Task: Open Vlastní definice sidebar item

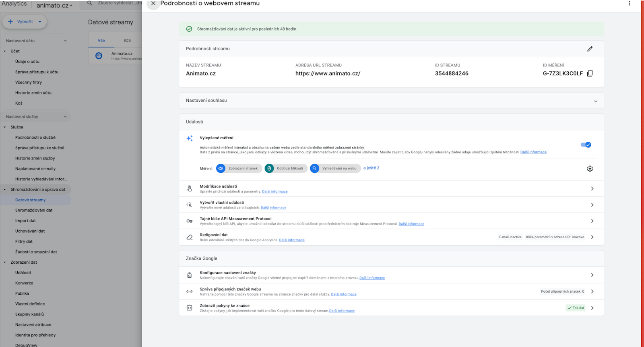Action: 30,304
